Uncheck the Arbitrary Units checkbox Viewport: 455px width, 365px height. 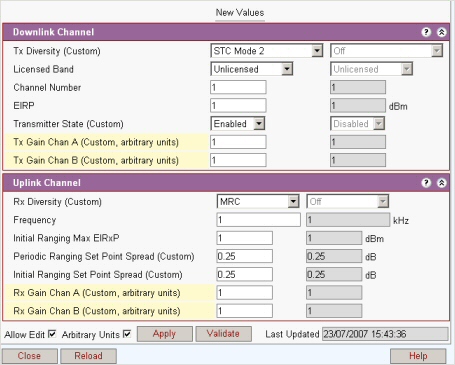pos(127,334)
